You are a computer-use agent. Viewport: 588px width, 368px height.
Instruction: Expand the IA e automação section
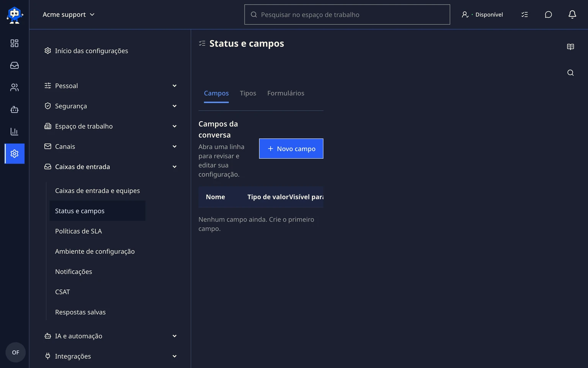coord(110,336)
